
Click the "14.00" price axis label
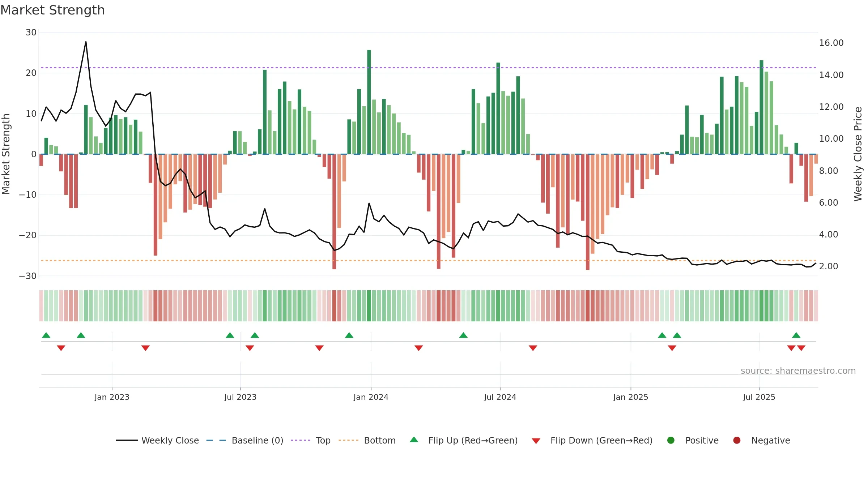click(831, 75)
